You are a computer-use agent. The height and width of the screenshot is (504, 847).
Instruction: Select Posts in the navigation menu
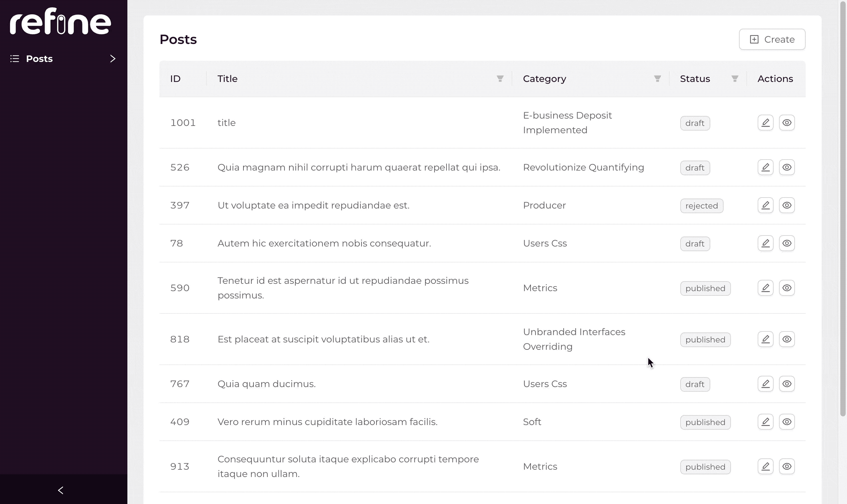pyautogui.click(x=39, y=58)
